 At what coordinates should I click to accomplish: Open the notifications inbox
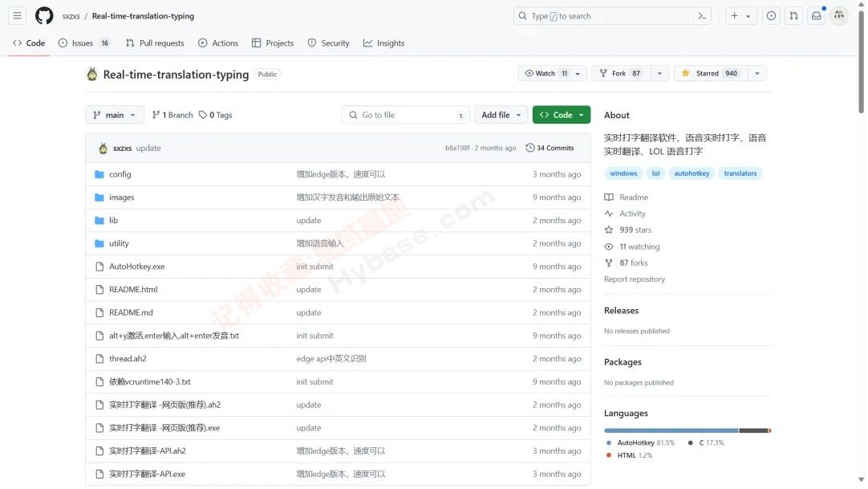click(x=817, y=16)
